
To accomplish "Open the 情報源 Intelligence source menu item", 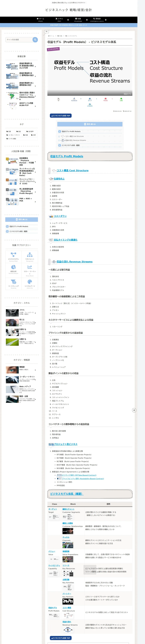I will tap(97, 20).
